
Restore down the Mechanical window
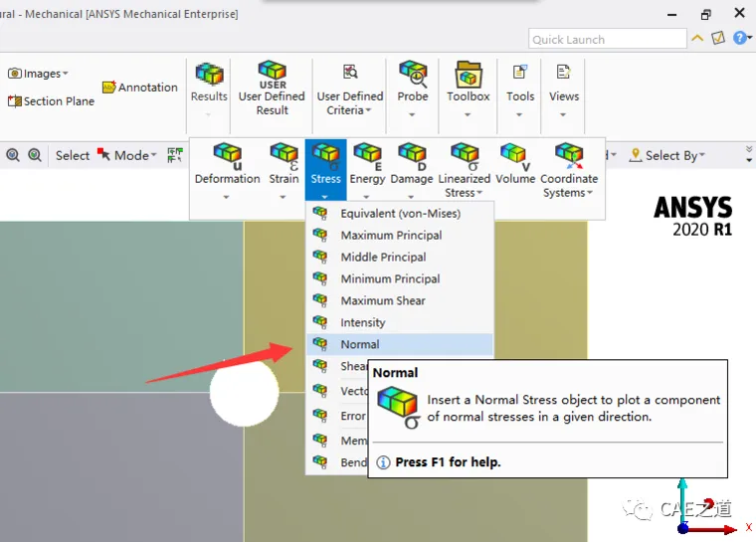click(x=705, y=15)
